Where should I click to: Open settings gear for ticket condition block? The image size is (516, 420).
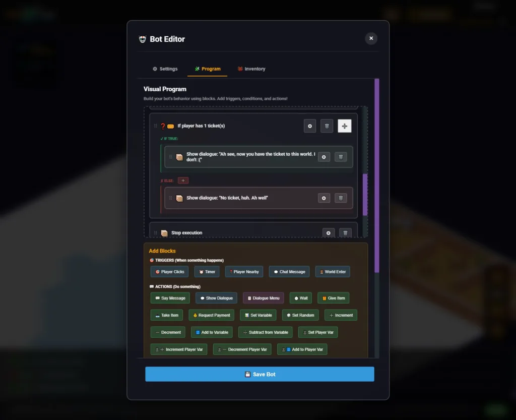pos(310,126)
